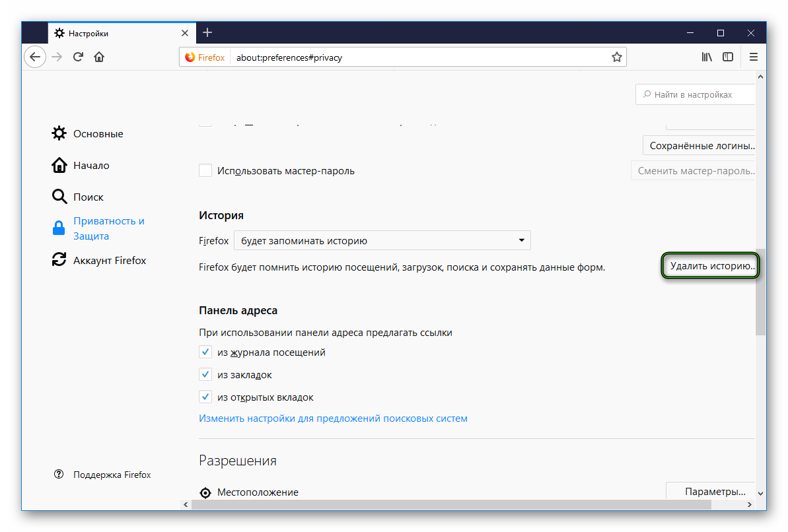Click the Панель адреса heading
The height and width of the screenshot is (532, 788).
pos(238,310)
